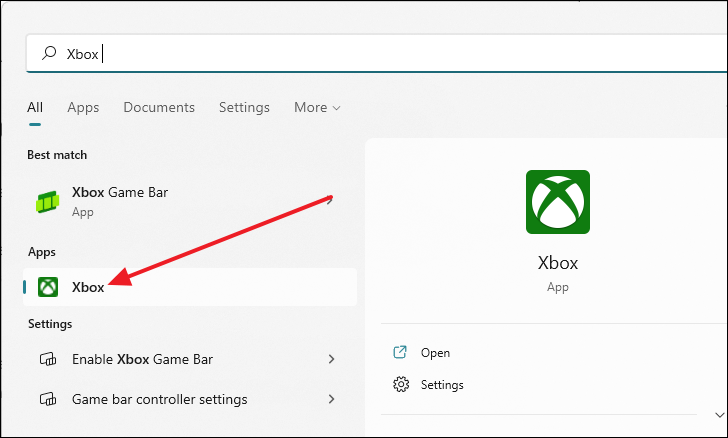Open Enable Xbox Game Bar setting
Image resolution: width=728 pixels, height=438 pixels.
click(x=190, y=359)
